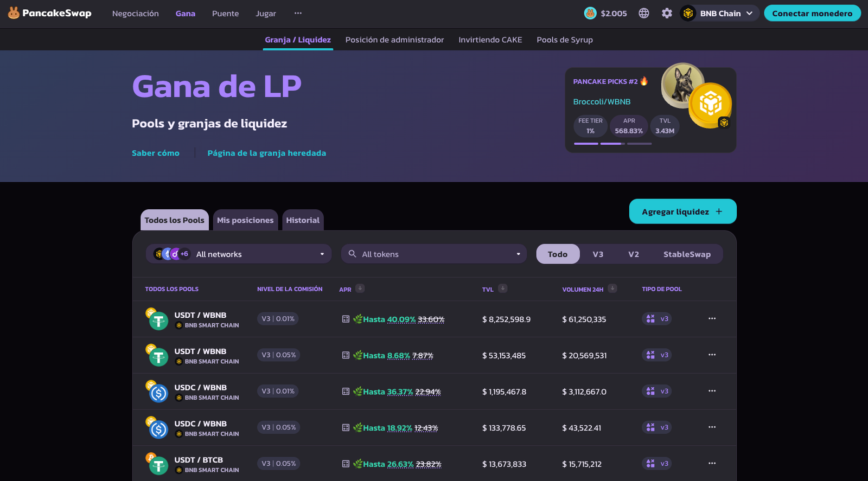Expand the All networks dropdown
868x481 pixels.
point(238,254)
